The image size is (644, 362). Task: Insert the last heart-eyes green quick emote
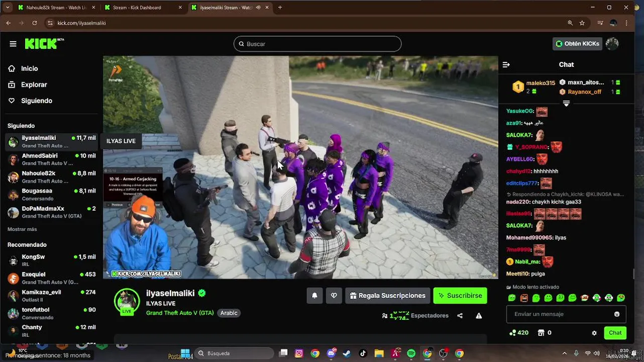click(x=621, y=298)
